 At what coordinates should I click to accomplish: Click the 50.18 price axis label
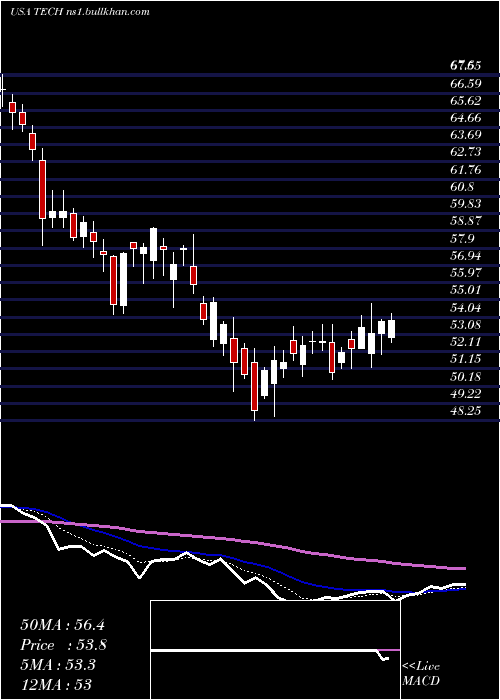(466, 376)
